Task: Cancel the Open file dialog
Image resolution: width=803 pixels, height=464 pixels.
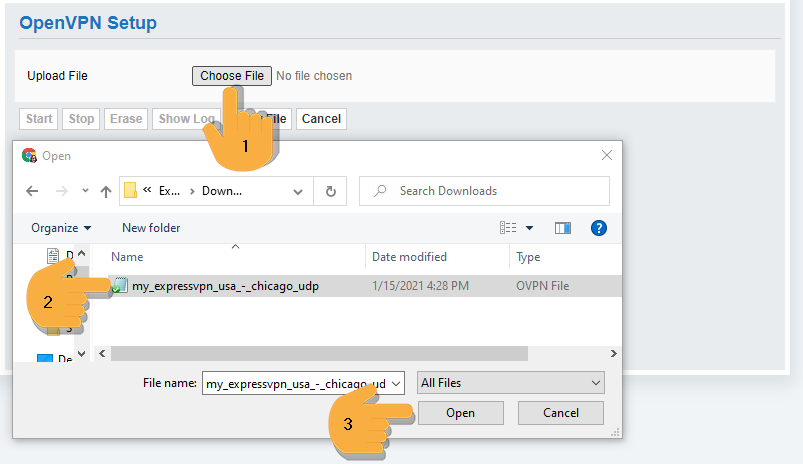Action: click(x=561, y=413)
